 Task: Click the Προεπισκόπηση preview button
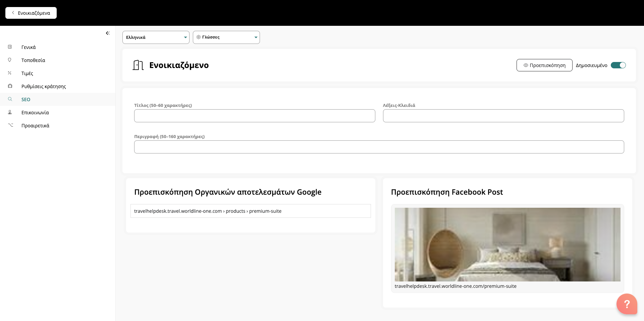pyautogui.click(x=544, y=65)
